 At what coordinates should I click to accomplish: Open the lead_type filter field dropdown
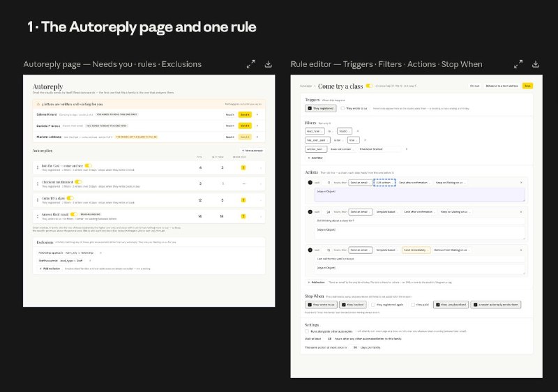(315, 131)
